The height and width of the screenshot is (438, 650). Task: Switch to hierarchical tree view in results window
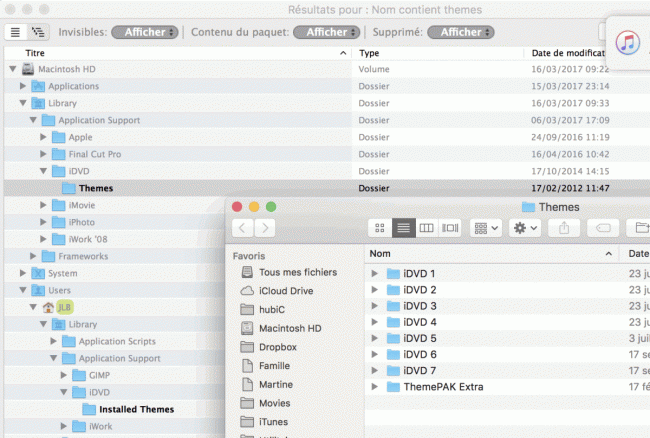[x=38, y=32]
